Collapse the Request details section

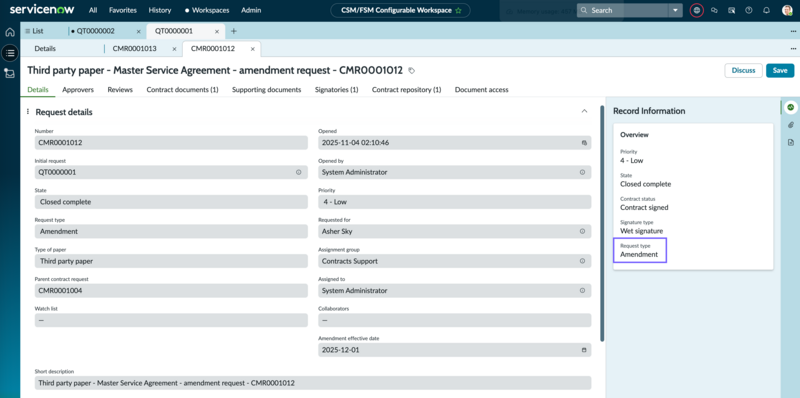[585, 111]
